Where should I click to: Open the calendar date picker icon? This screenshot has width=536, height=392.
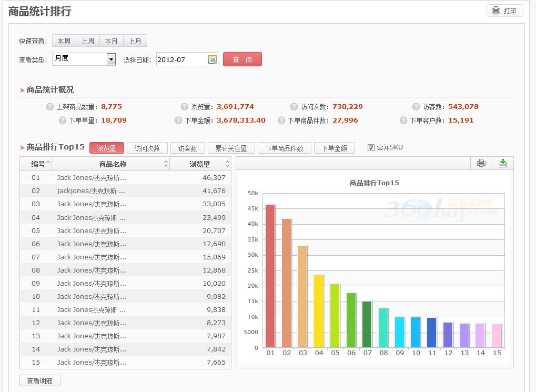pos(213,59)
